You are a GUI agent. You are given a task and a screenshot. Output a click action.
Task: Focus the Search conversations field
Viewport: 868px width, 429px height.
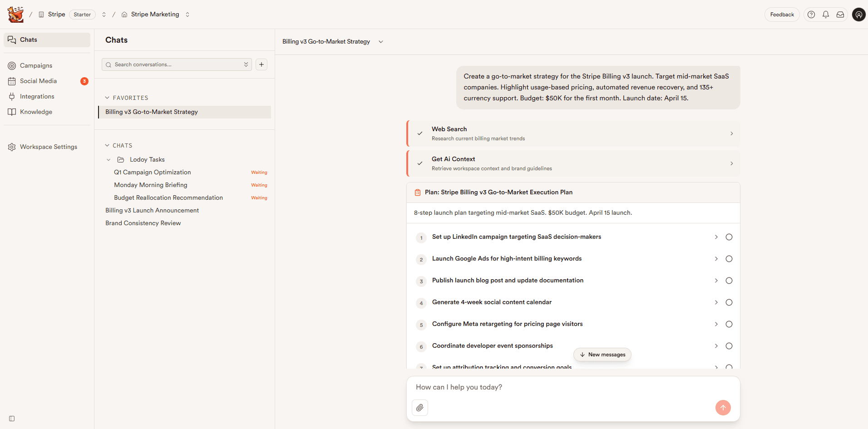coord(177,64)
